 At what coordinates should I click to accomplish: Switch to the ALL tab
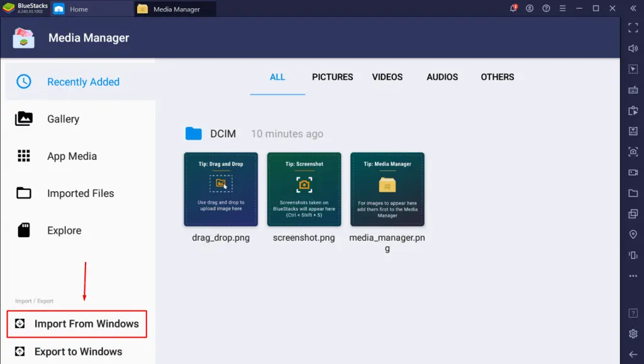pyautogui.click(x=277, y=77)
